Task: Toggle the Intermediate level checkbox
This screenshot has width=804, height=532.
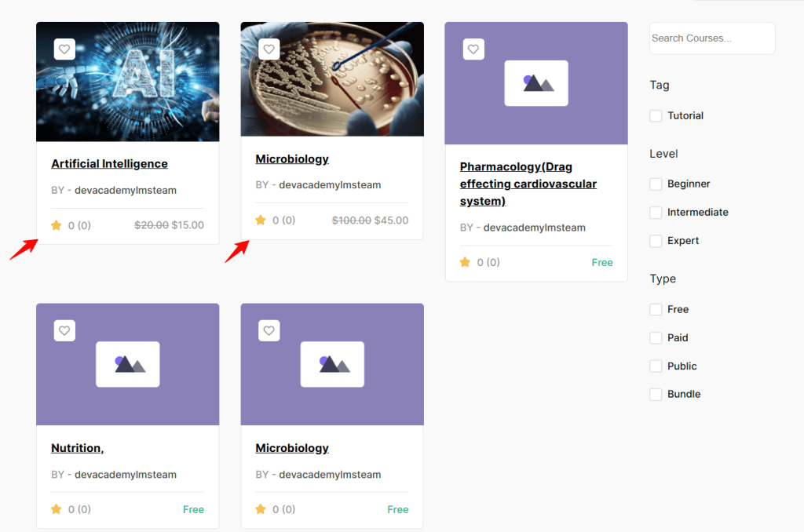Action: (x=656, y=213)
